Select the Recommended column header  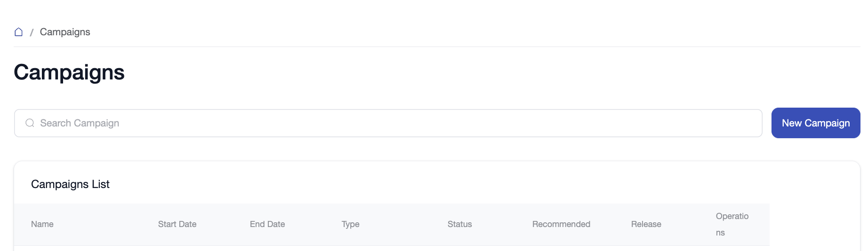pos(561,224)
